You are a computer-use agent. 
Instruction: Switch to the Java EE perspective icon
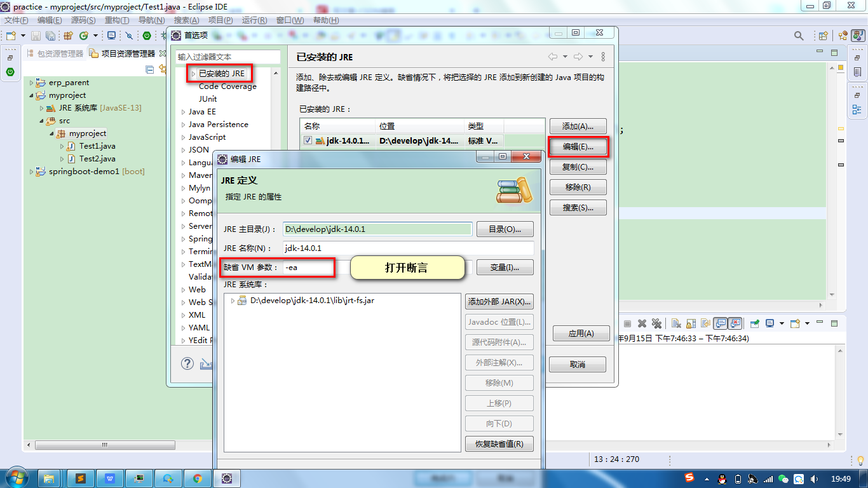click(843, 36)
